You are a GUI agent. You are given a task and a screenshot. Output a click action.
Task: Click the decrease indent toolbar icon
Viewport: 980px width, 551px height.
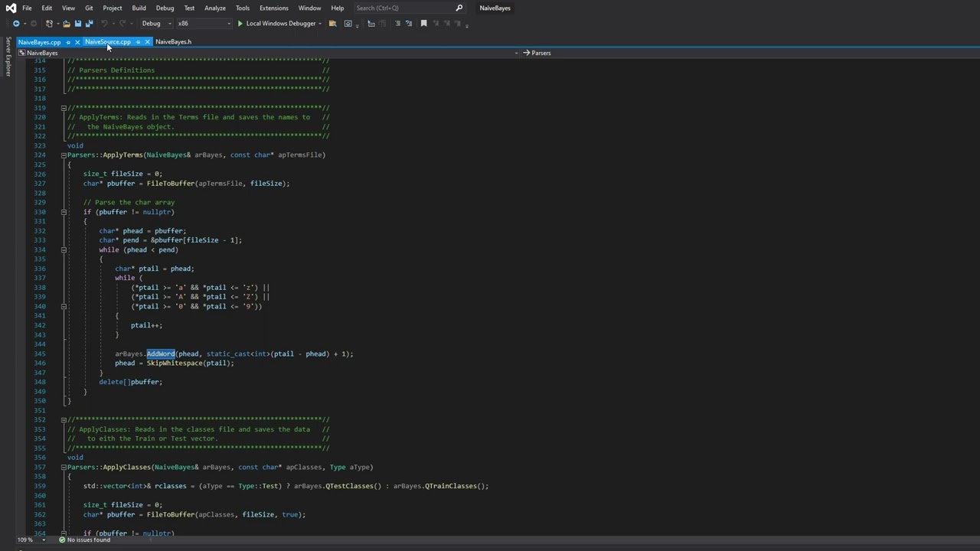click(x=371, y=23)
